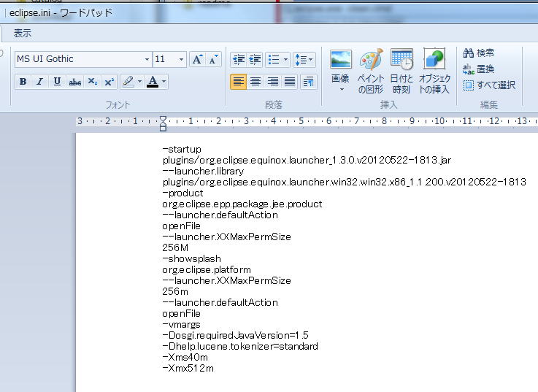Click the line "-Dhelp.lucene.tokenizer=standard"
This screenshot has height=392, width=538.
pos(240,346)
